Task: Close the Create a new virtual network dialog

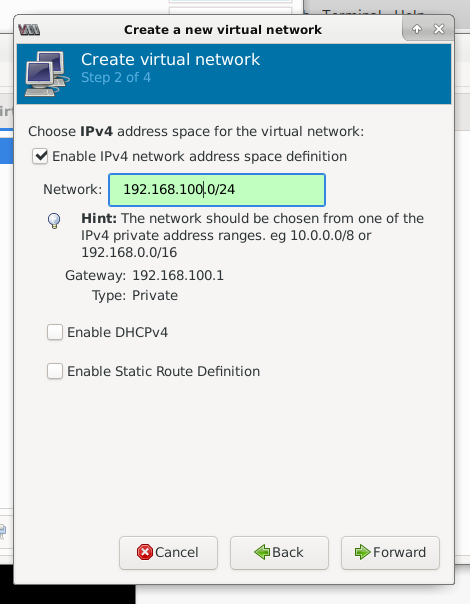Action: (x=439, y=29)
